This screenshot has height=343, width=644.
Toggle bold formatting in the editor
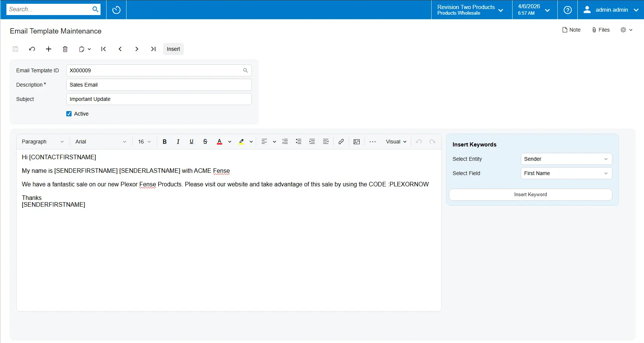coord(165,142)
